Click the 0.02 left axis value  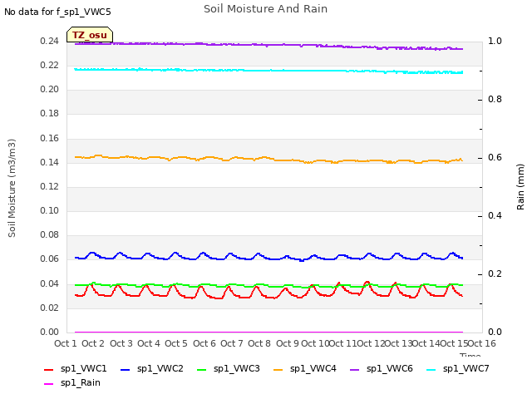(50, 308)
